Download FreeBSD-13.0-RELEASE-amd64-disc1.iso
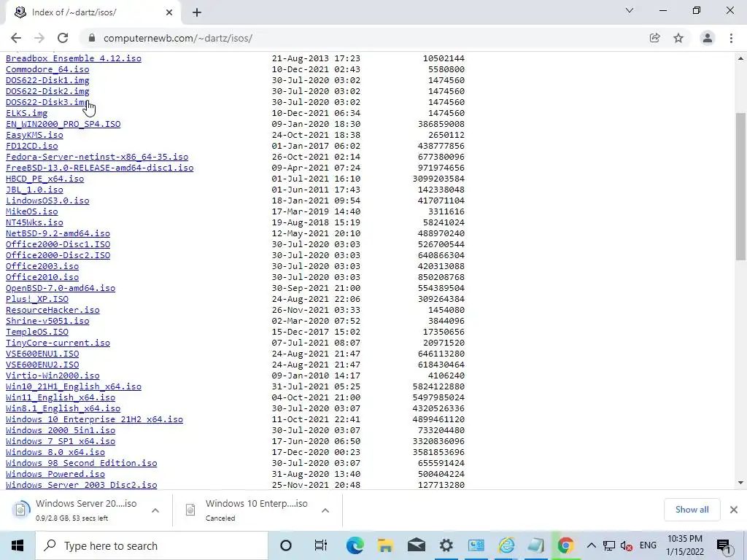The width and height of the screenshot is (747, 560). [x=99, y=168]
